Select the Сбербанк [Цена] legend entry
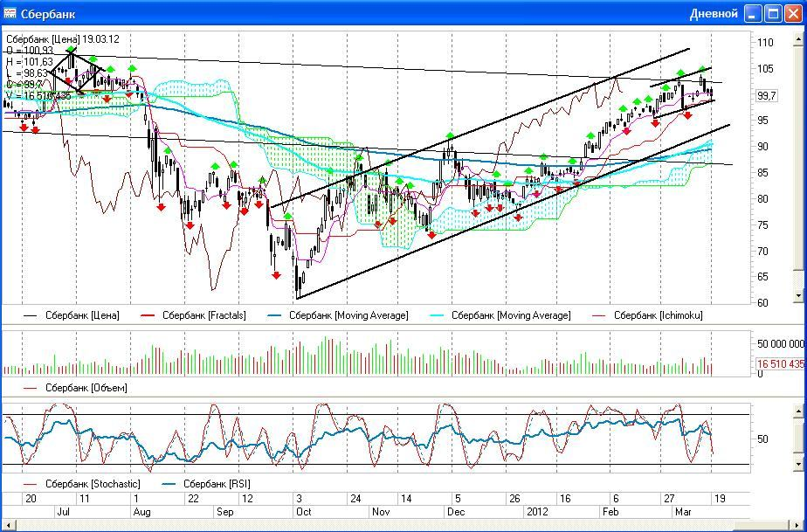807x532 pixels. click(72, 315)
